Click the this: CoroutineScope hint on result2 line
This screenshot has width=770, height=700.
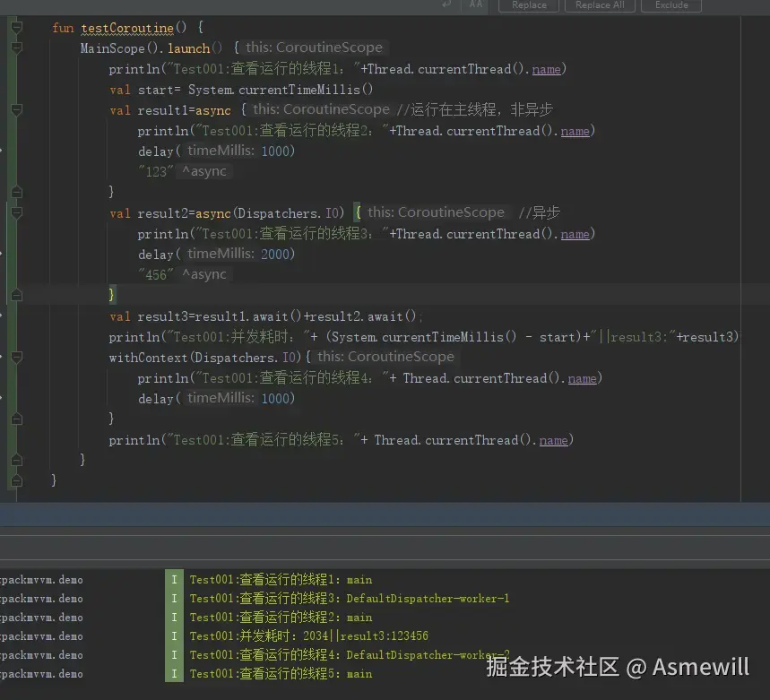436,212
